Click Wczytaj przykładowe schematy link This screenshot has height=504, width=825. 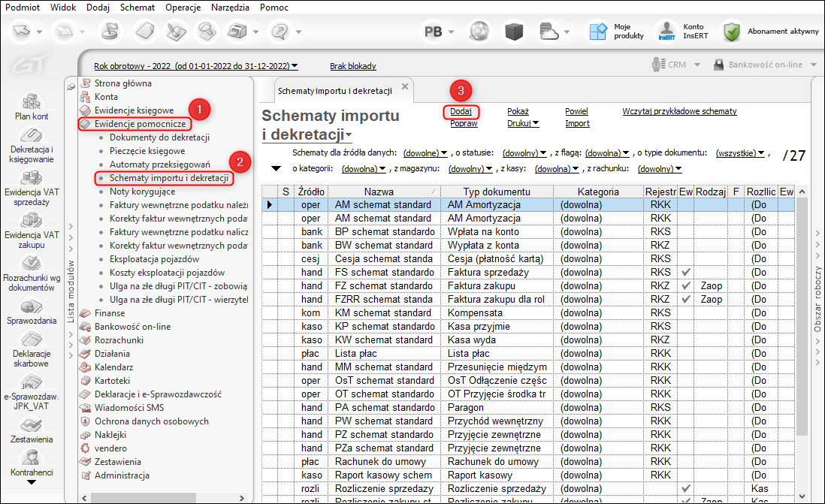679,111
